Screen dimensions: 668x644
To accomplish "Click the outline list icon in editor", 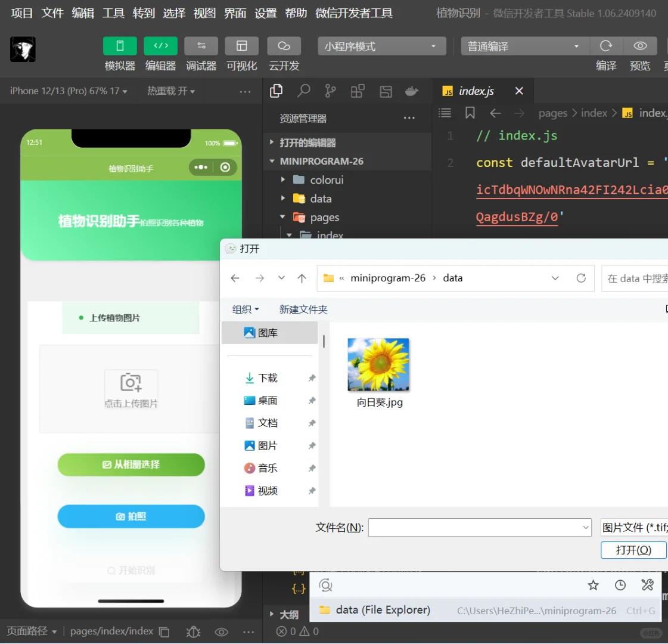I will (445, 113).
